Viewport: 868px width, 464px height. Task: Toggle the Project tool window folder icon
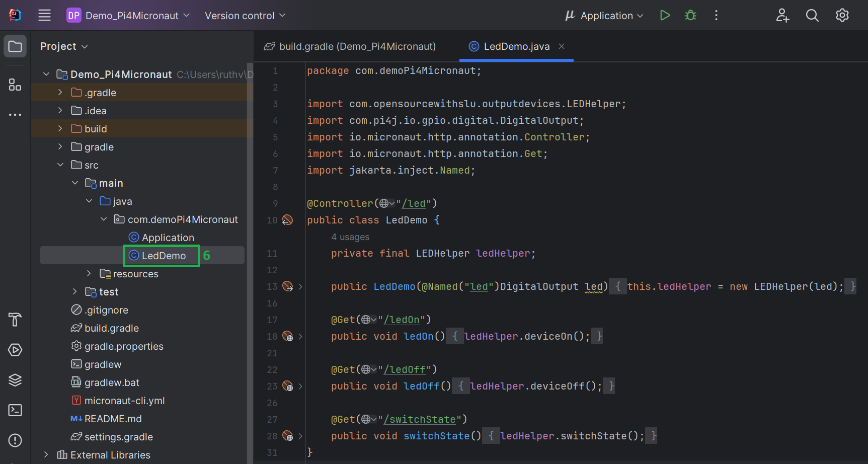point(15,46)
